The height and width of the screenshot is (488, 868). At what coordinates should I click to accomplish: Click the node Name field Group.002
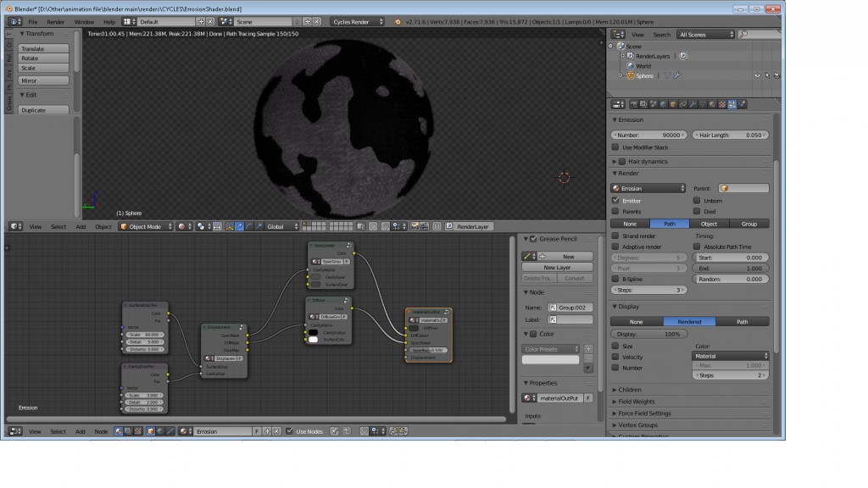[571, 308]
